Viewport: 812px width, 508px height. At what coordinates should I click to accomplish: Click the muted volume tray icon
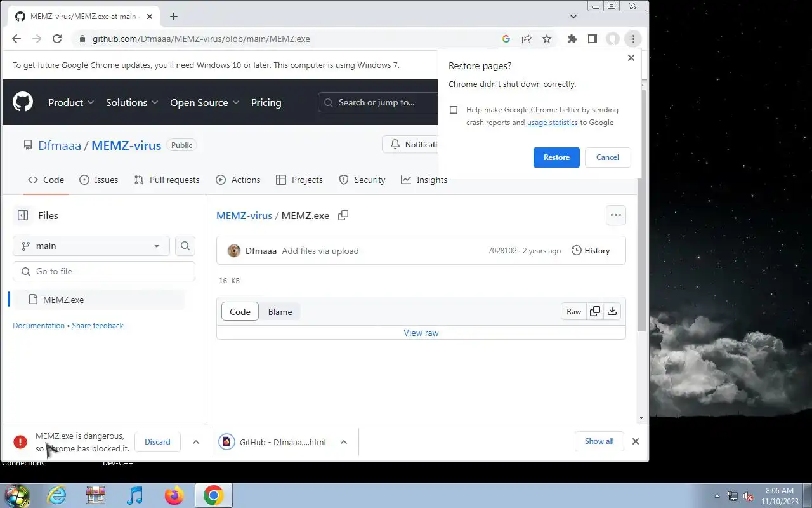(748, 496)
